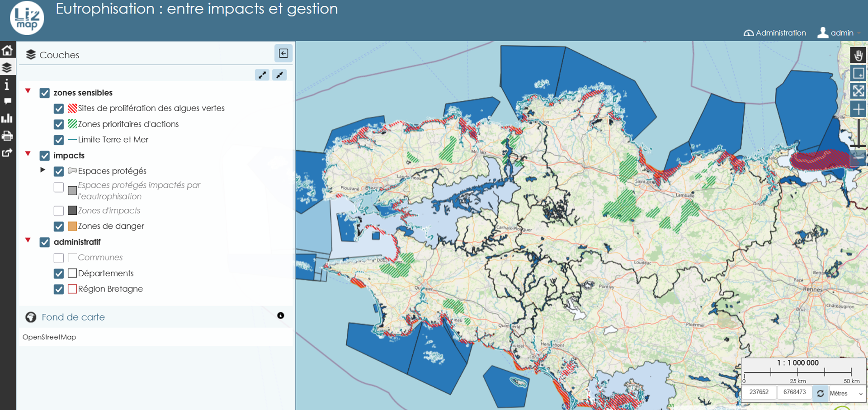Click the zoom level slider handle
This screenshot has height=410, width=868.
click(x=858, y=146)
